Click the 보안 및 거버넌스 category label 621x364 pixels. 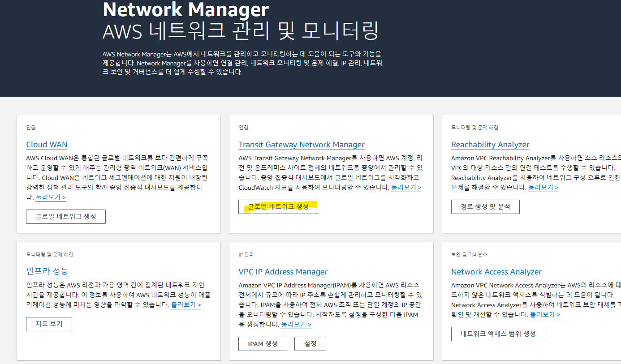click(x=469, y=255)
